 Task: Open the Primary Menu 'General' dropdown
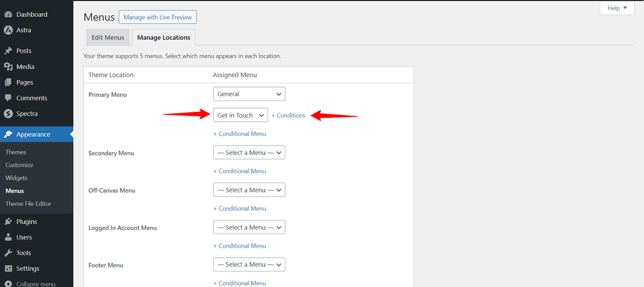[x=249, y=94]
